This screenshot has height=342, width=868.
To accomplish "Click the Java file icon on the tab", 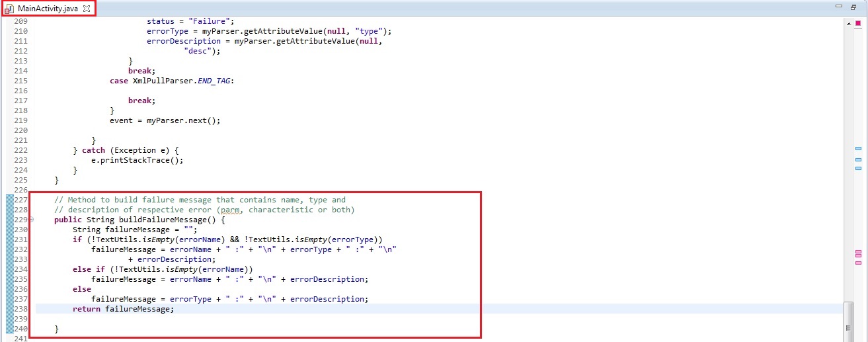I will click(10, 9).
